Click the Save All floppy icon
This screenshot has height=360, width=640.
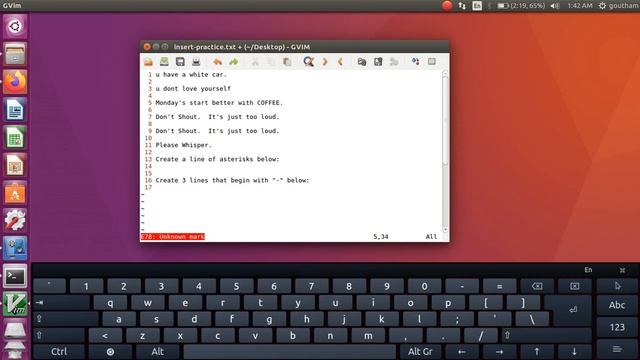coord(180,62)
